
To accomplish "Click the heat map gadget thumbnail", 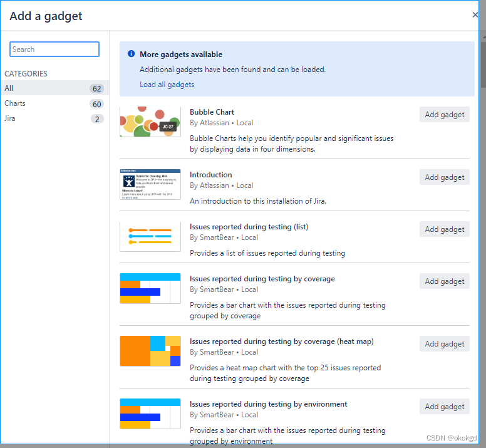I will coord(150,351).
